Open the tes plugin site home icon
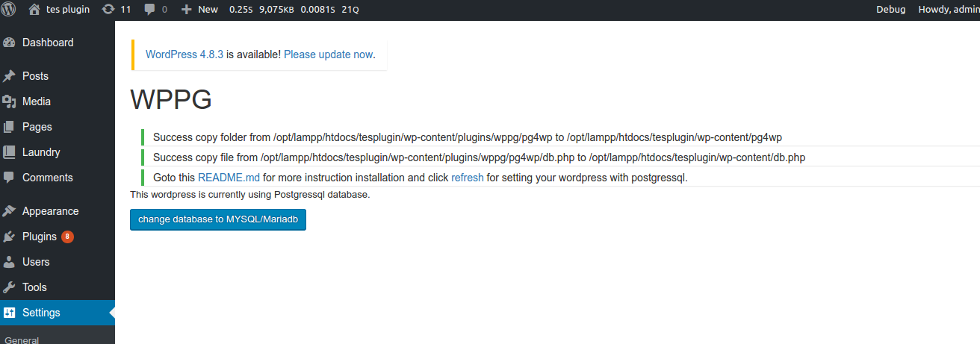Viewport: 980px width, 344px height. coord(34,10)
